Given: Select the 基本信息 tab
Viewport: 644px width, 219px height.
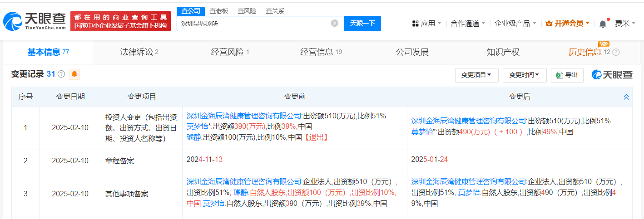Looking at the screenshot, I should click(x=48, y=52).
